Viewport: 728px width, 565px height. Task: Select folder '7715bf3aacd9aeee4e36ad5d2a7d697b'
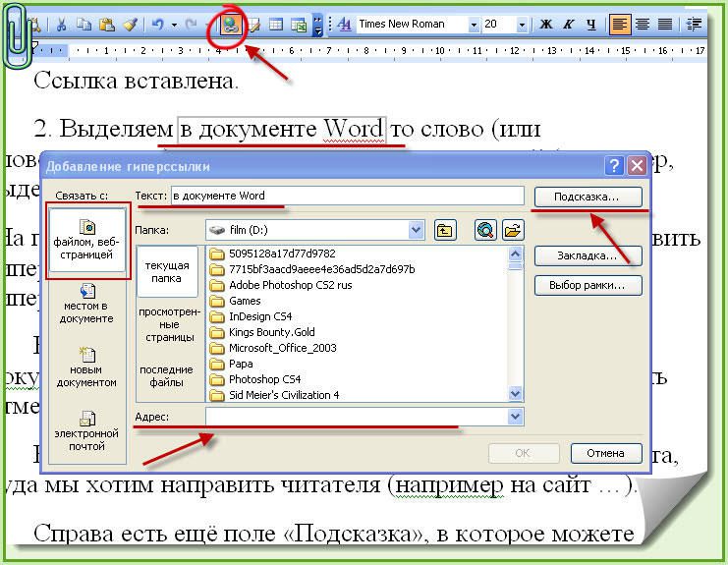[x=312, y=269]
